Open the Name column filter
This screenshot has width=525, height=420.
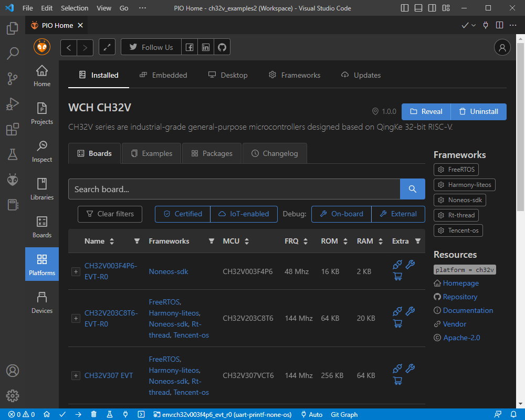tap(137, 241)
